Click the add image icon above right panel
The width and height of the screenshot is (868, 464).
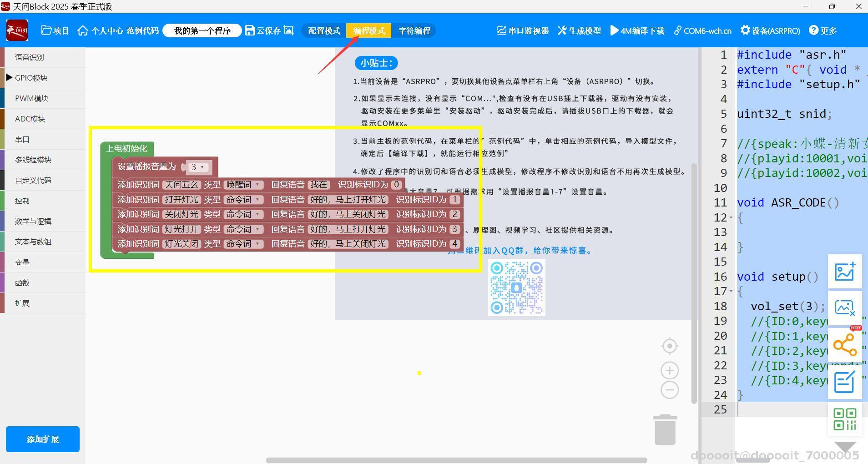coord(845,272)
